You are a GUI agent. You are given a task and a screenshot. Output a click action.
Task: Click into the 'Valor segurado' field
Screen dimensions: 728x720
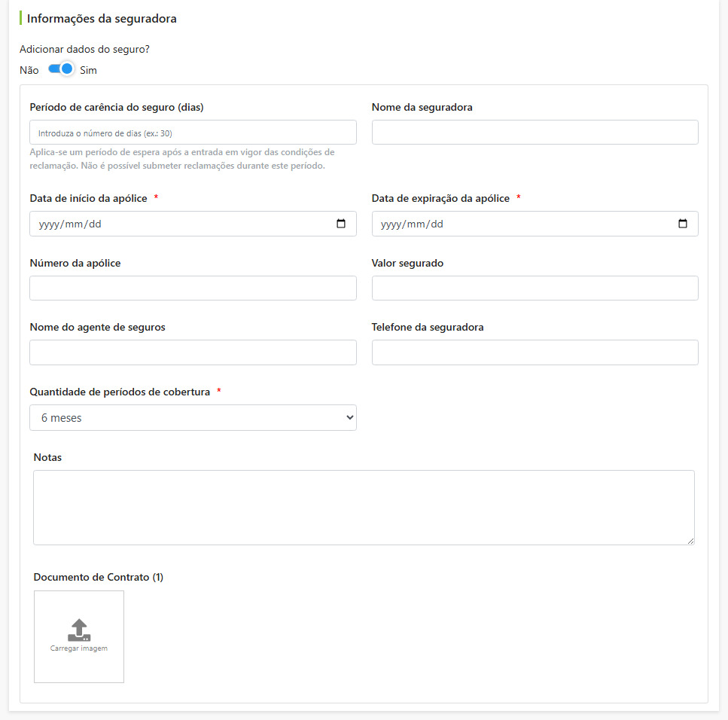tap(535, 288)
